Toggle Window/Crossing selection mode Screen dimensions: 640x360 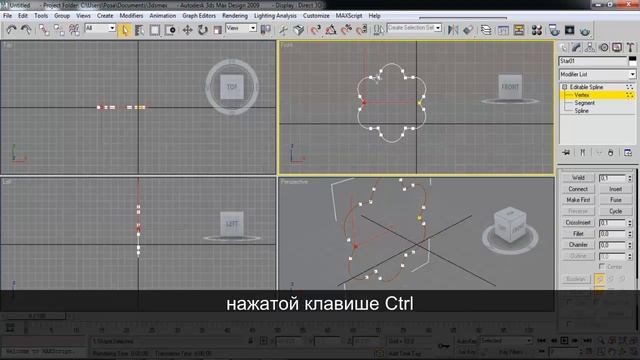click(170, 30)
